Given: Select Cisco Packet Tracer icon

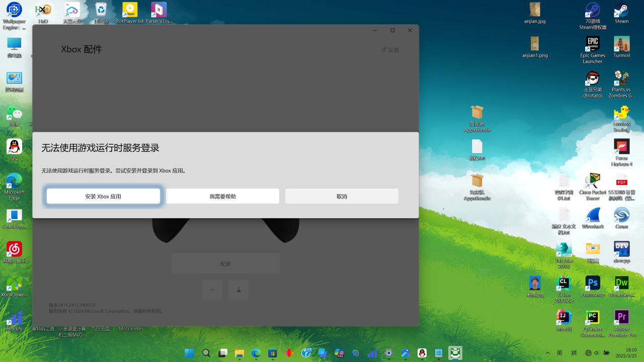Looking at the screenshot, I should point(593,187).
